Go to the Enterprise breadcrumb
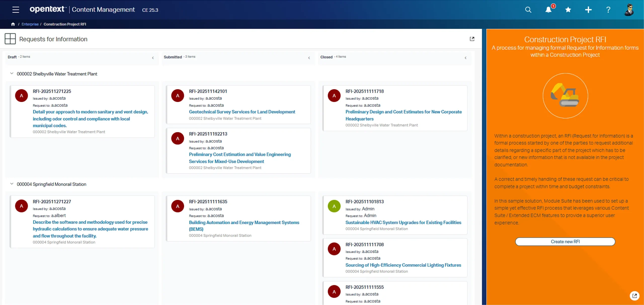 click(30, 24)
